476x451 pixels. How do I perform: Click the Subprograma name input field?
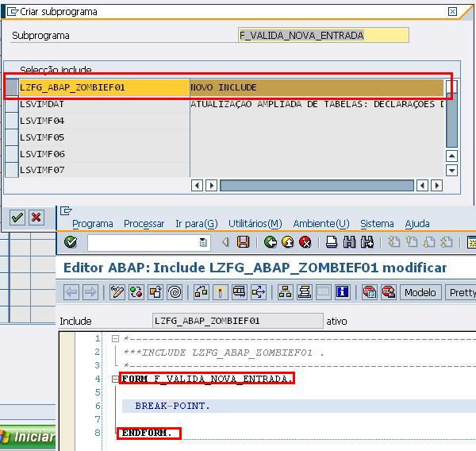click(x=323, y=36)
